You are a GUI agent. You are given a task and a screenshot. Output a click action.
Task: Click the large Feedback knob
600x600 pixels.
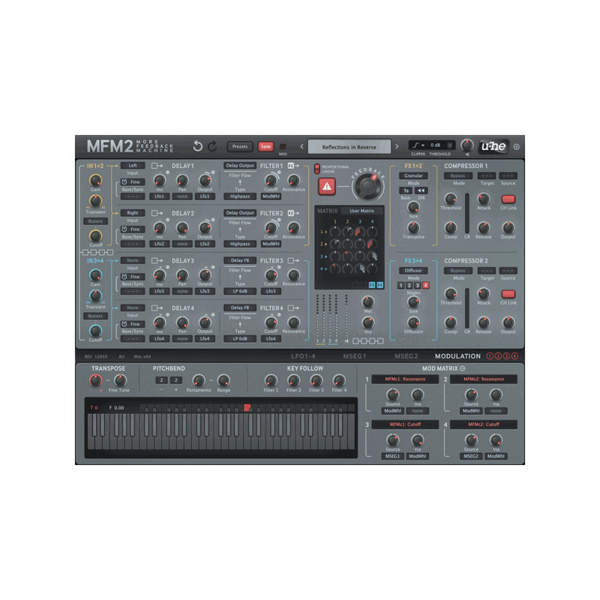point(368,186)
